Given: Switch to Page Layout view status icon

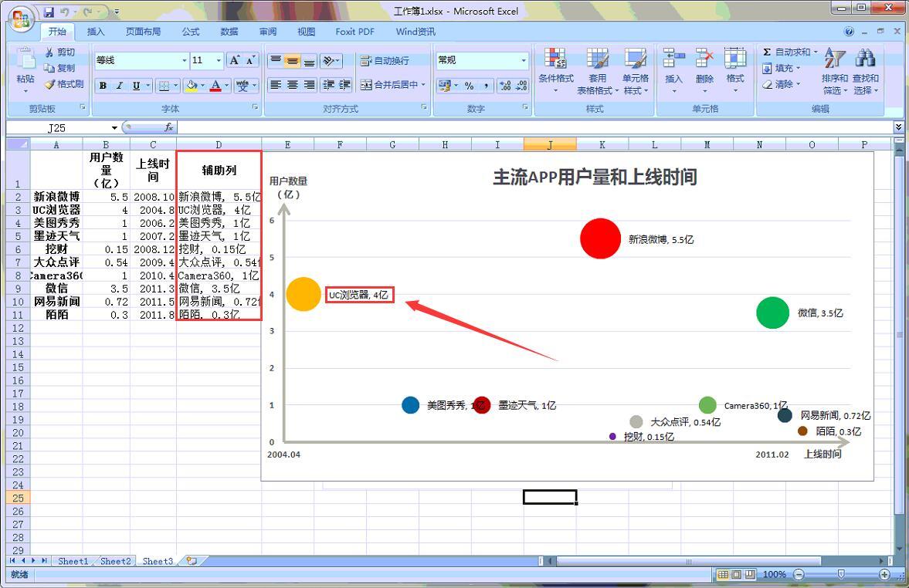Looking at the screenshot, I should point(736,574).
